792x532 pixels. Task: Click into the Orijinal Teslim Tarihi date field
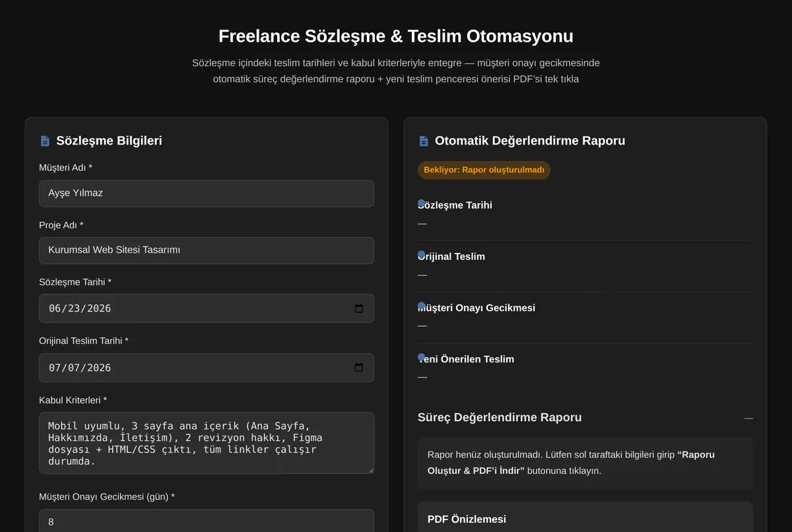tap(207, 368)
